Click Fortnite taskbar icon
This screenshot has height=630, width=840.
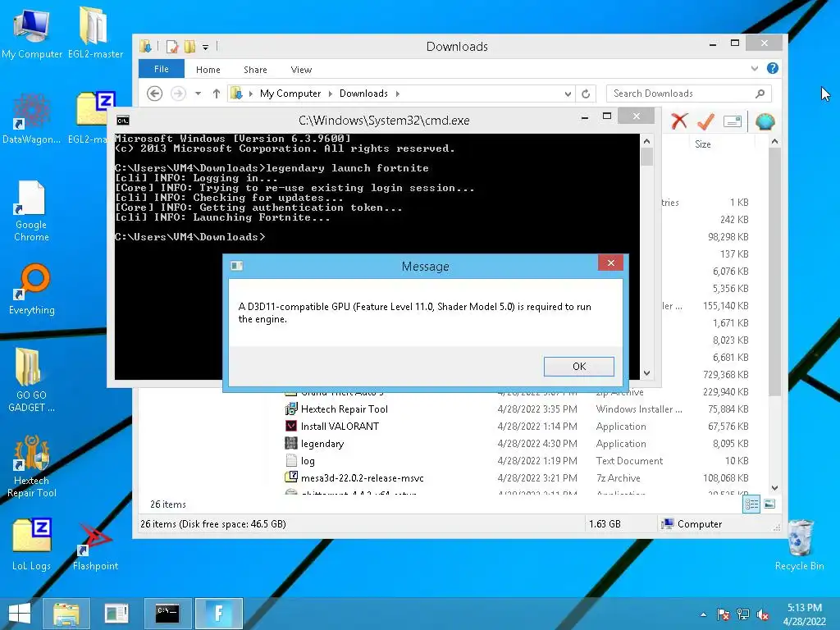click(x=218, y=614)
